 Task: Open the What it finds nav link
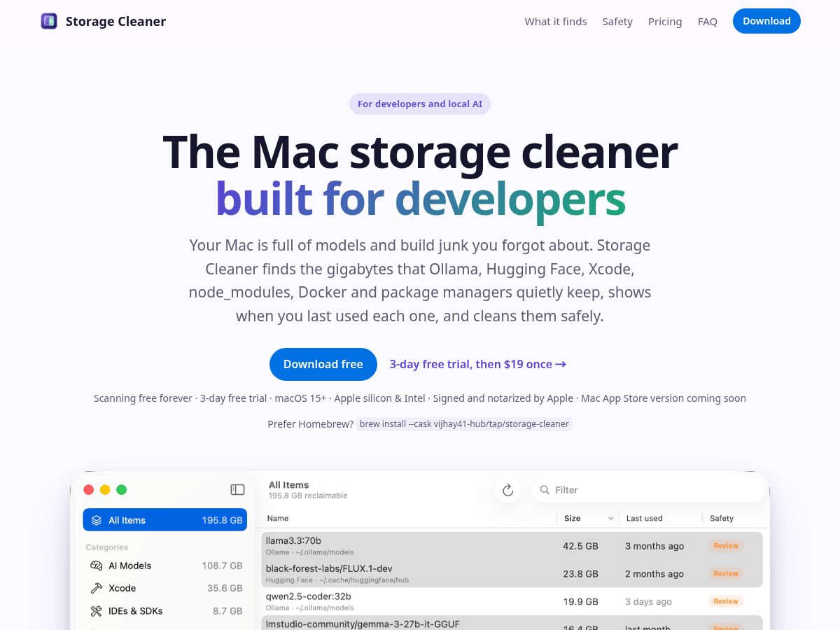point(556,21)
